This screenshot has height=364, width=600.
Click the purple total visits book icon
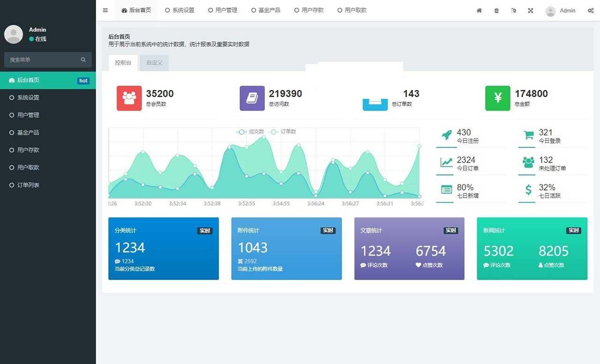click(x=252, y=98)
